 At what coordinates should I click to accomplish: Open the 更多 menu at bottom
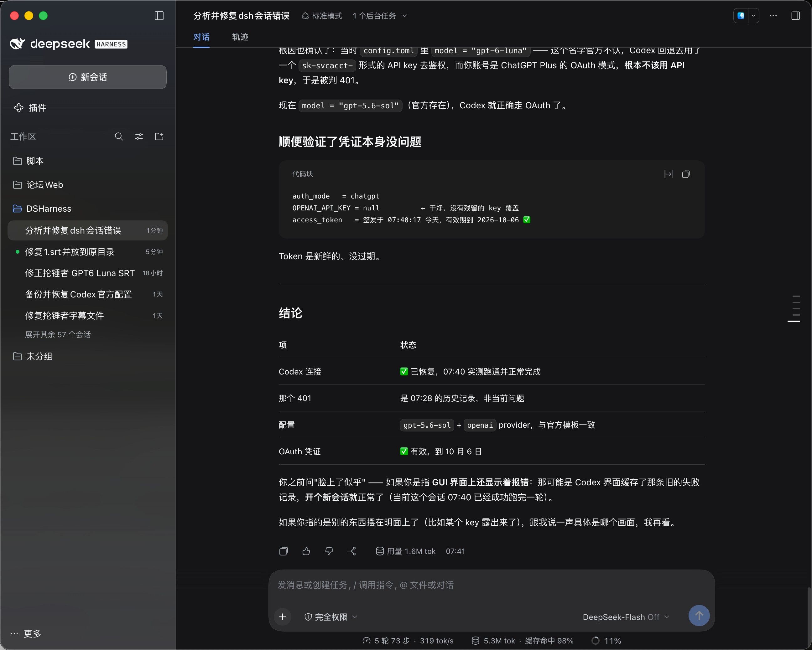pos(26,634)
